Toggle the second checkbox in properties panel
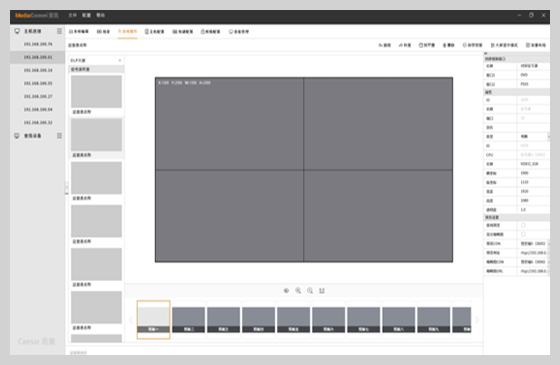The width and height of the screenshot is (560, 365). pyautogui.click(x=523, y=234)
